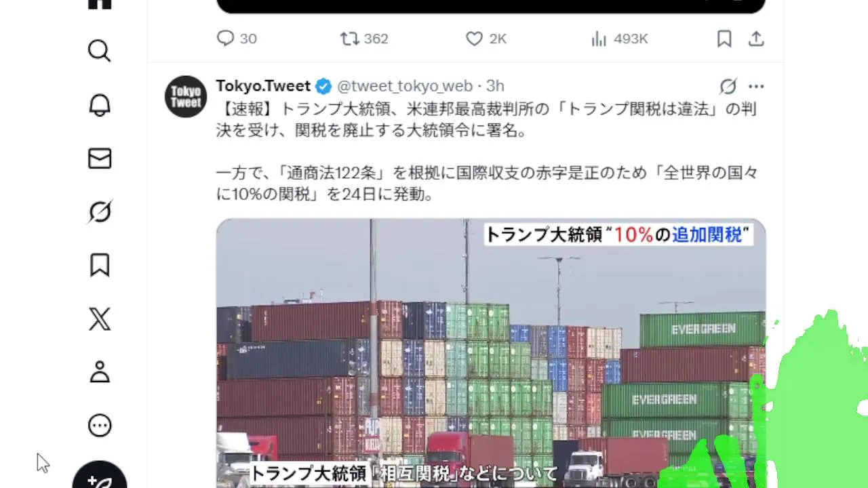Like the post with 2K likes

click(x=486, y=39)
